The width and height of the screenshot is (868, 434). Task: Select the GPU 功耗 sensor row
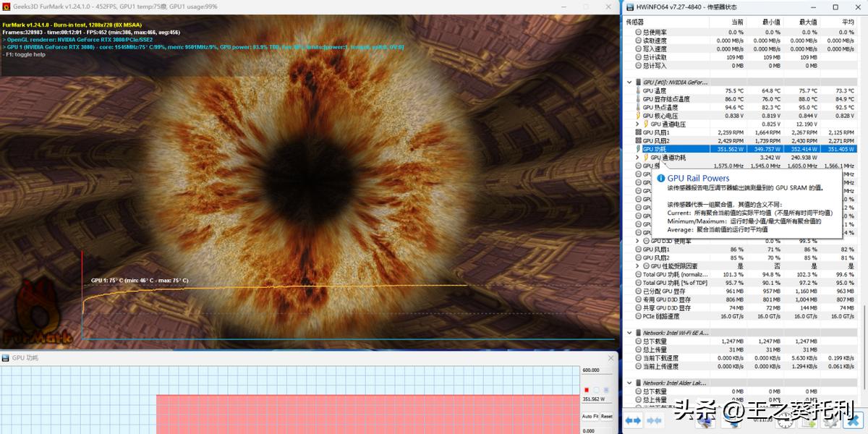click(x=673, y=149)
